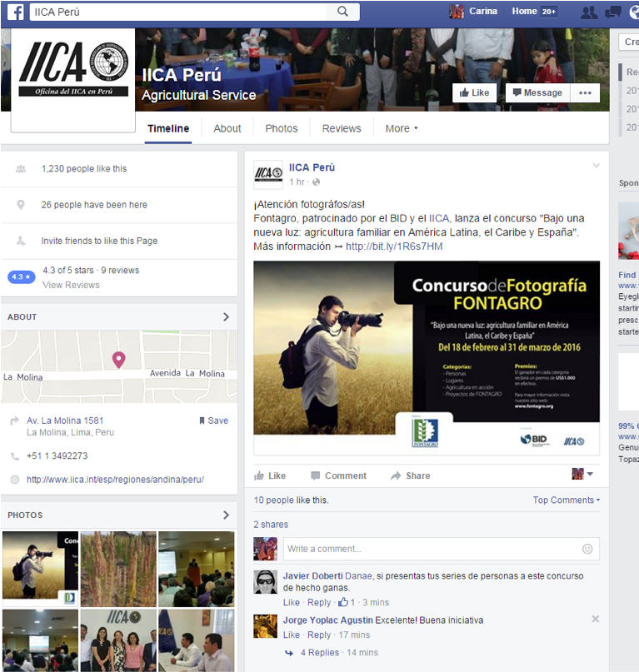The image size is (639, 672).
Task: Click the pin icon beside 26 people have been here
Action: point(21,205)
